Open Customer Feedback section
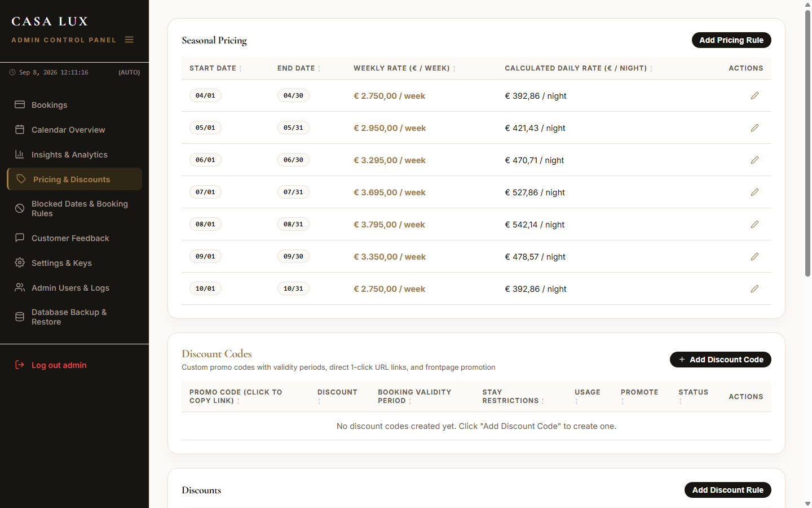 74,238
